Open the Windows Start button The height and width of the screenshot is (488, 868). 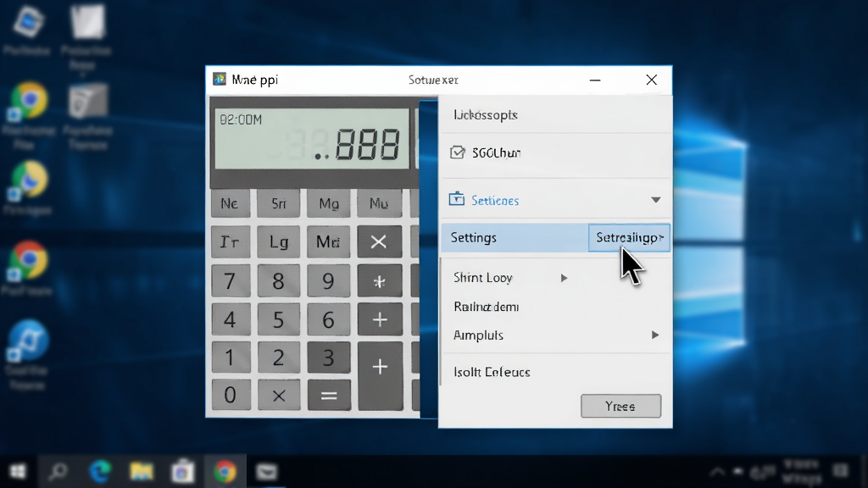[x=18, y=471]
